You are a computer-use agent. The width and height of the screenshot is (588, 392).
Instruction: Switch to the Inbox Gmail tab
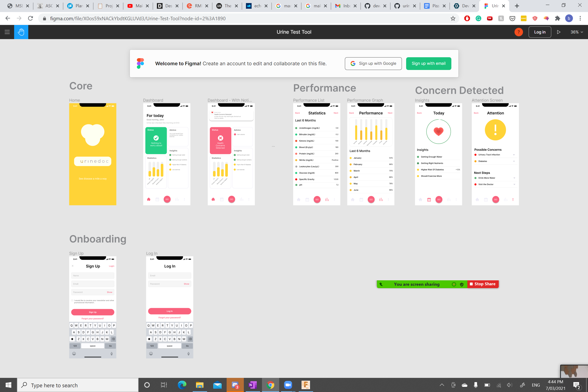pos(345,6)
